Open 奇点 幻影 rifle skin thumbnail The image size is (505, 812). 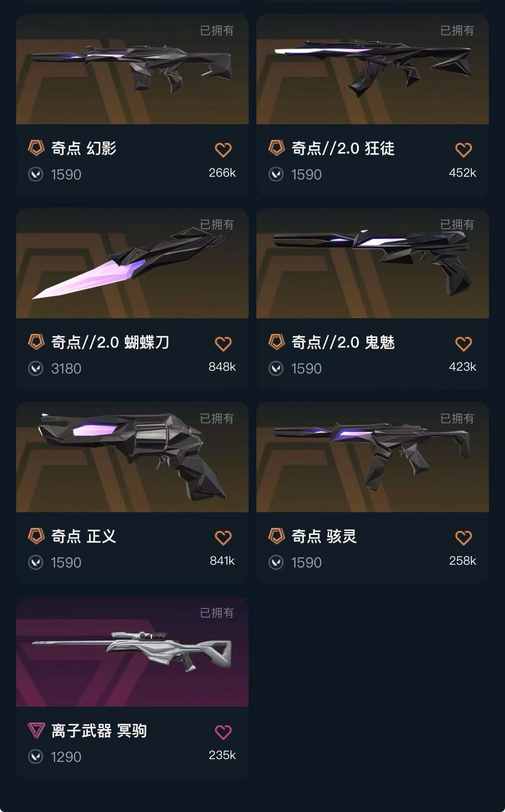coord(132,69)
